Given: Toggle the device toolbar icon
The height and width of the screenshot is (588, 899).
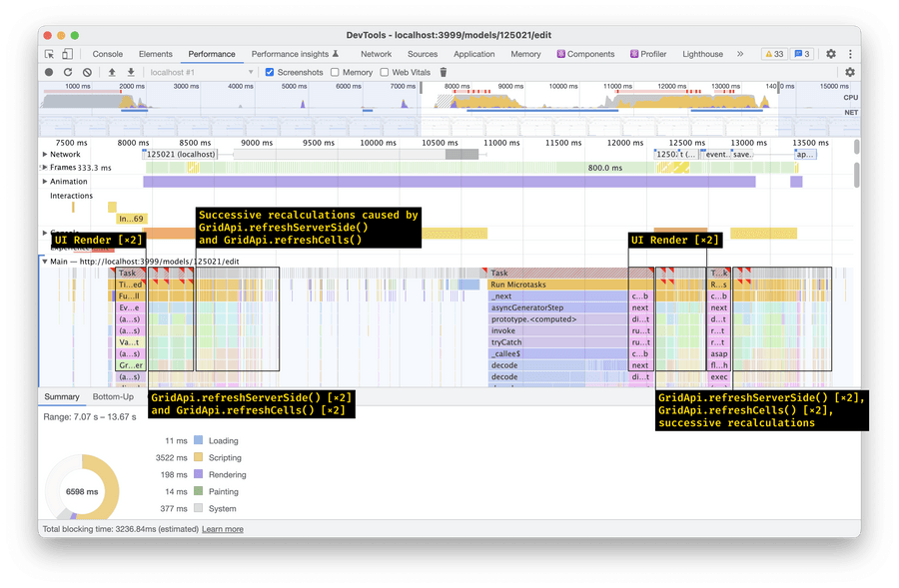Looking at the screenshot, I should pyautogui.click(x=67, y=54).
